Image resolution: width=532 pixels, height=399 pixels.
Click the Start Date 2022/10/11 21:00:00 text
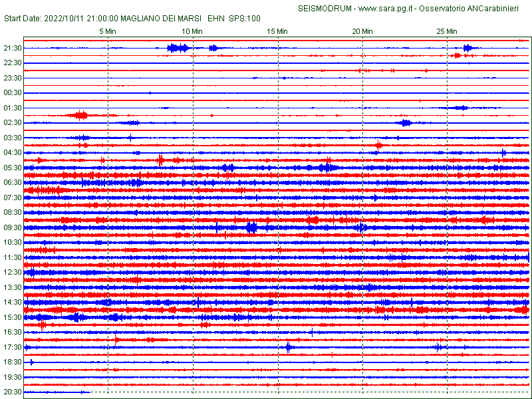[61, 19]
